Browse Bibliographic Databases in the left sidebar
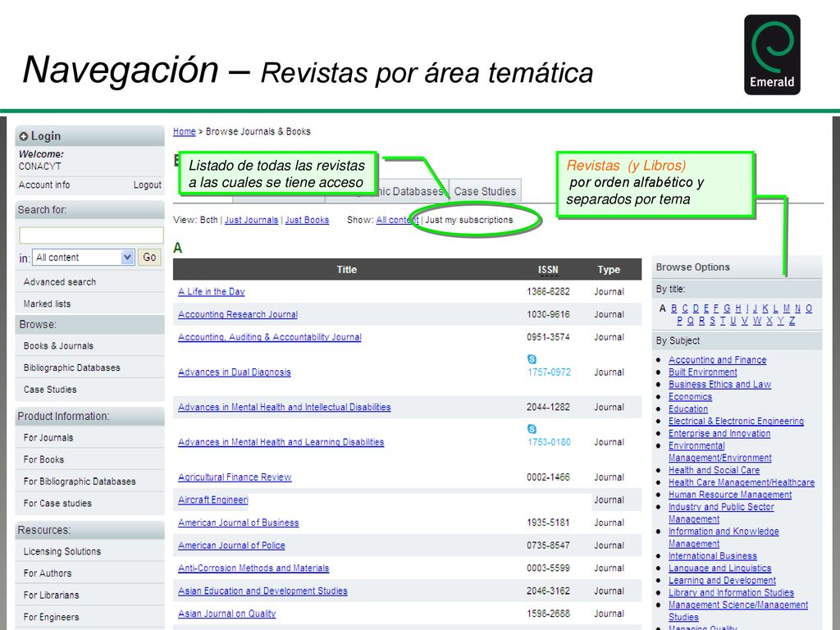Image resolution: width=840 pixels, height=630 pixels. (x=72, y=367)
